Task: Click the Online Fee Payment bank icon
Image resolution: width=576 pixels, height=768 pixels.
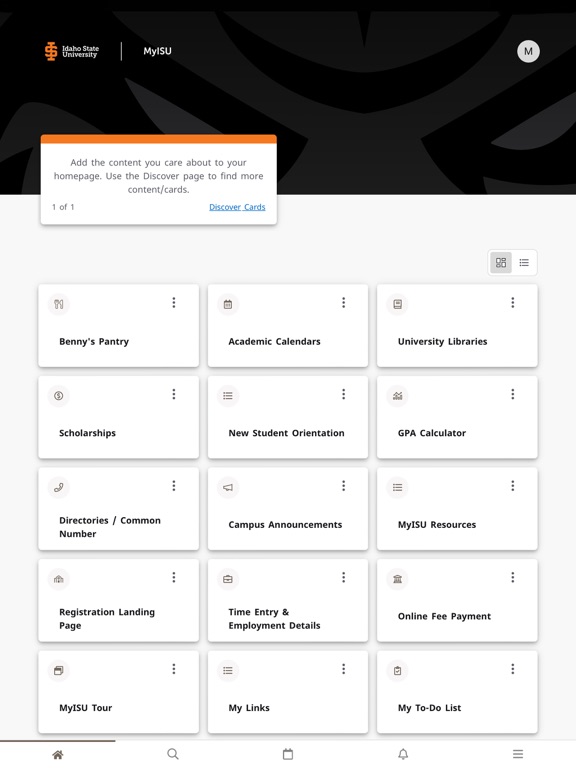Action: [x=397, y=579]
